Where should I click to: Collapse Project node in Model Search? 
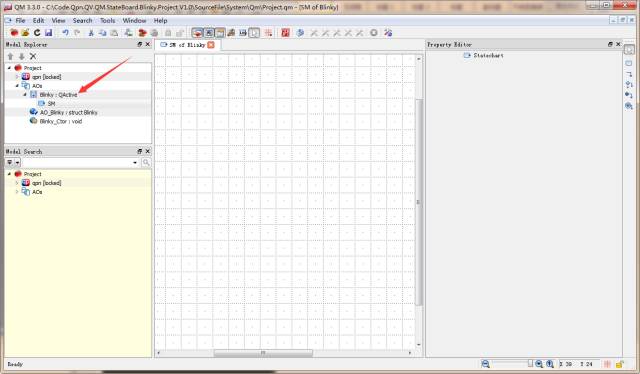(9, 174)
